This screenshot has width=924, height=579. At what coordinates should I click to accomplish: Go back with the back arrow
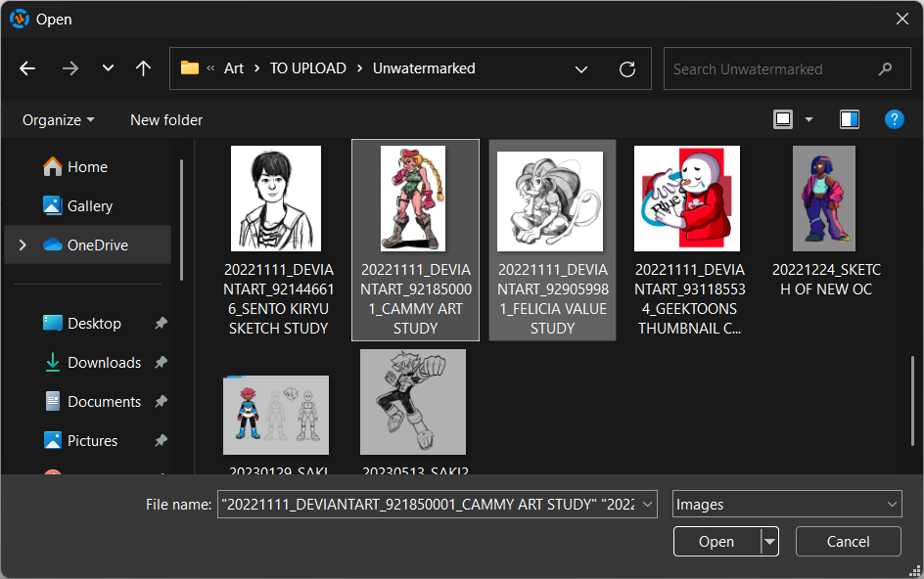pyautogui.click(x=27, y=68)
